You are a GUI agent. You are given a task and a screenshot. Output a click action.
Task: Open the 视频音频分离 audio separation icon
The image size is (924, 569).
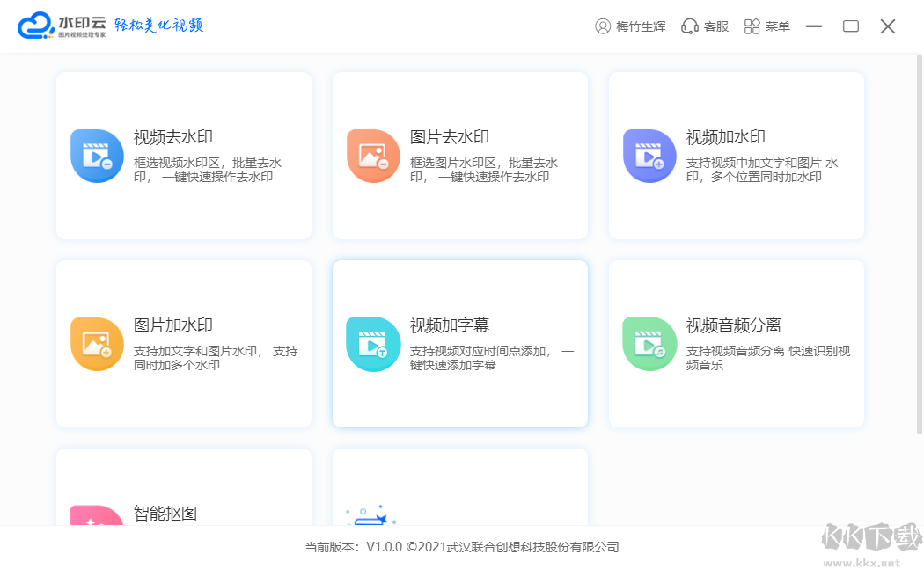pos(649,343)
